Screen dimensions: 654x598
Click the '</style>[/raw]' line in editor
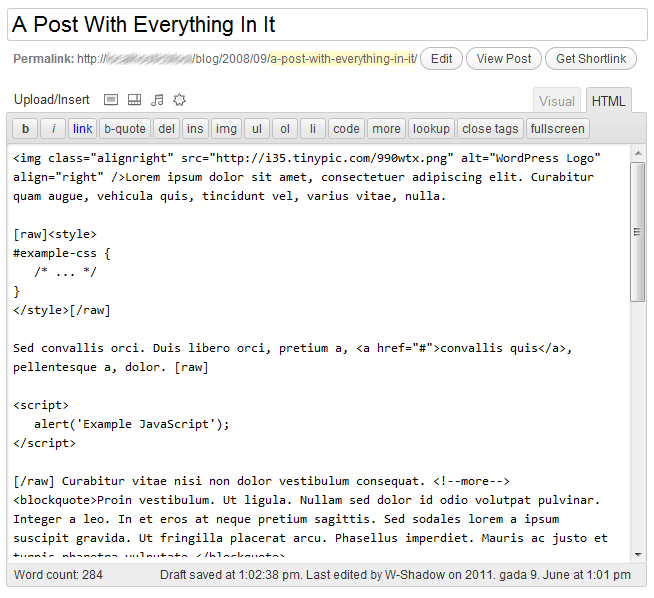62,310
